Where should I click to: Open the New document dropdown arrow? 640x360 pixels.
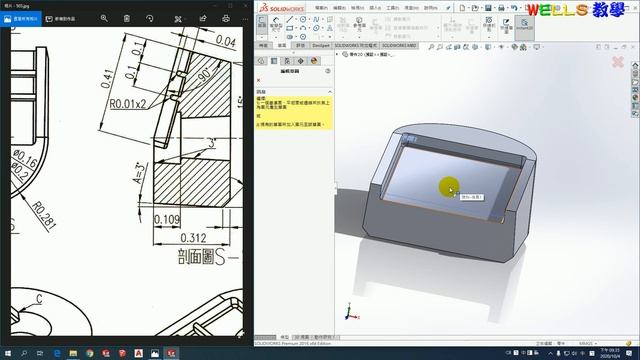coord(468,8)
